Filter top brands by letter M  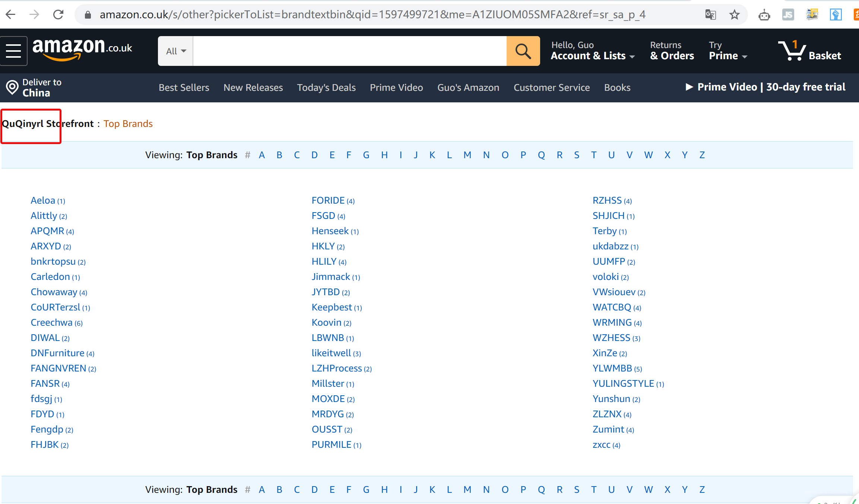[467, 155]
